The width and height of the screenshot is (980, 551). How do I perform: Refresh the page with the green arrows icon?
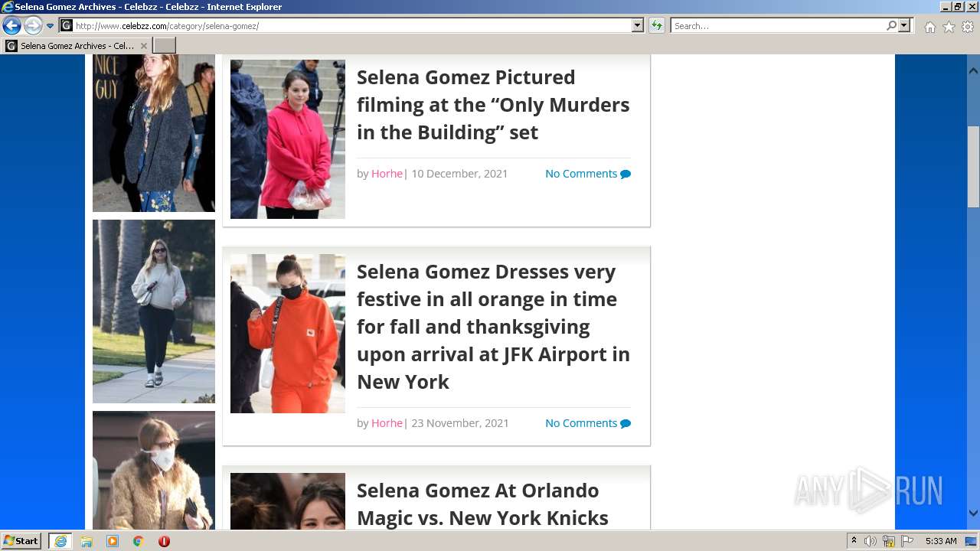[x=656, y=26]
